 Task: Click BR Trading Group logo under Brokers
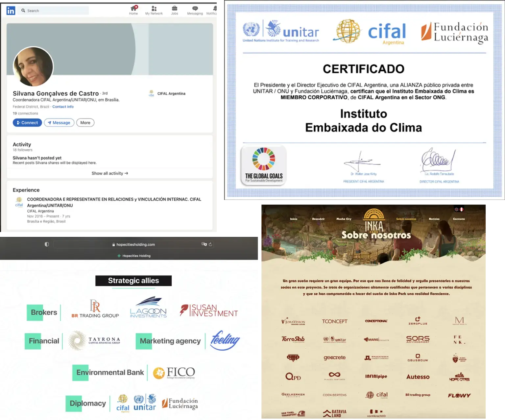click(x=95, y=309)
